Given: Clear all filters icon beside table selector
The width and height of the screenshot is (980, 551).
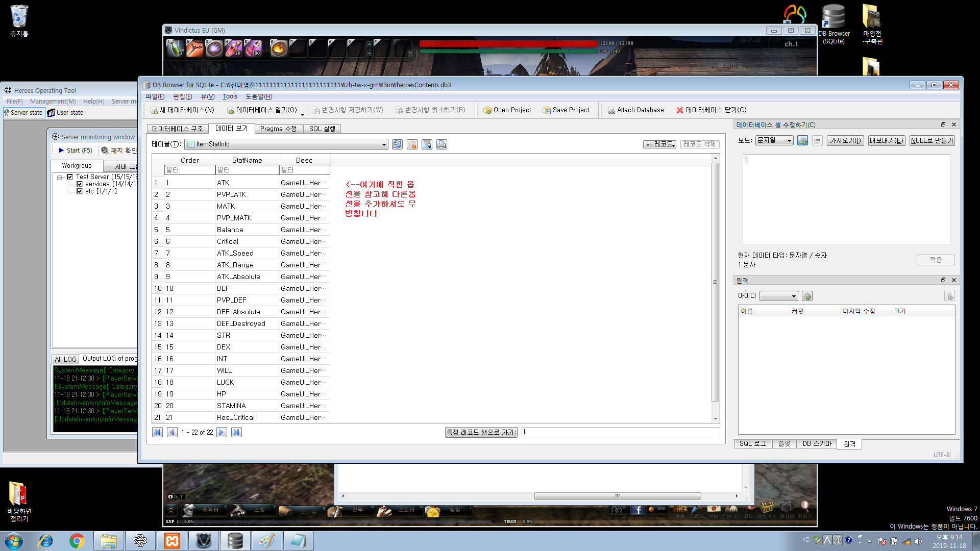Looking at the screenshot, I should pyautogui.click(x=412, y=144).
